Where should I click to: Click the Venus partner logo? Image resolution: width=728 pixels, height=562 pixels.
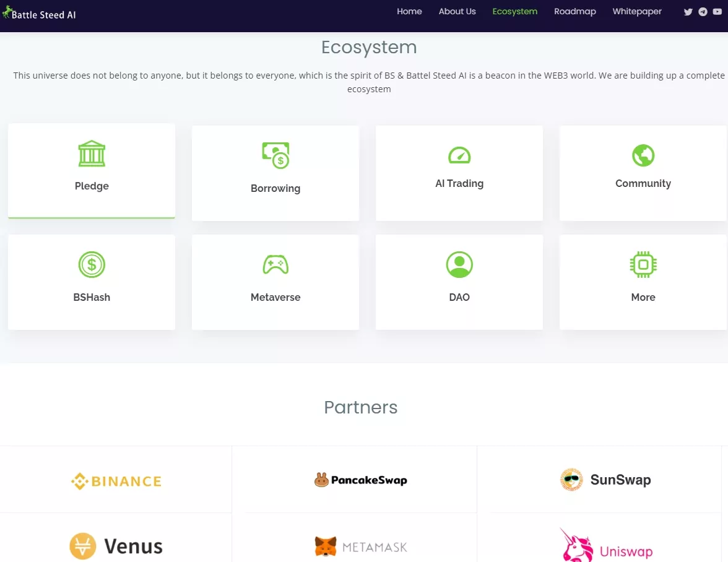coord(116,547)
